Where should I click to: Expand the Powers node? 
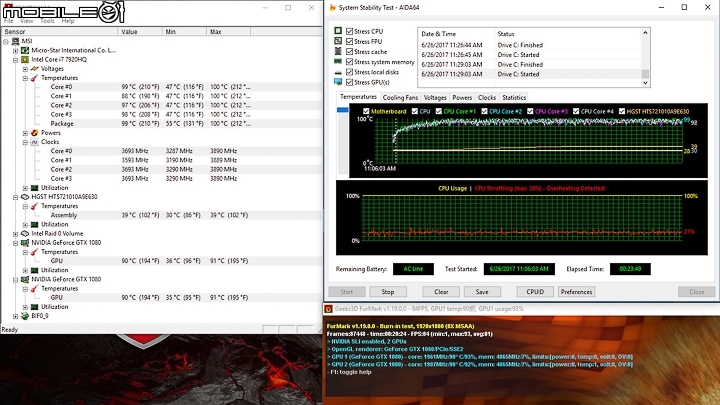point(25,133)
